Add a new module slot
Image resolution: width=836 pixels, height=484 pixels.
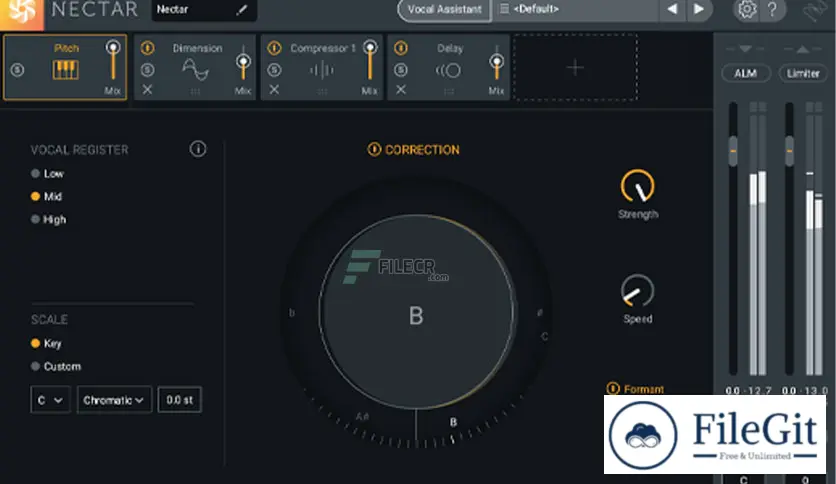pyautogui.click(x=575, y=68)
